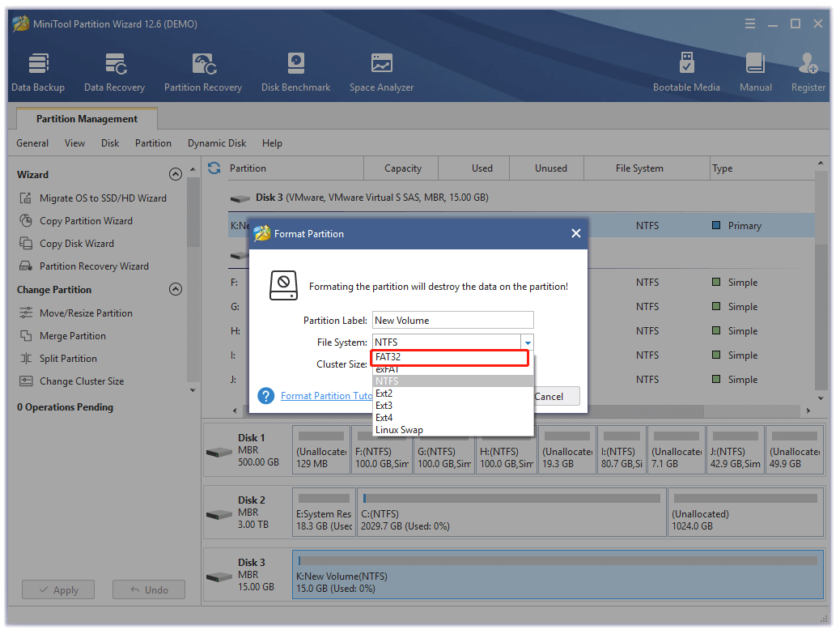Screen dimensions: 840x634
Task: Select Ext3 file system
Action: pos(452,406)
